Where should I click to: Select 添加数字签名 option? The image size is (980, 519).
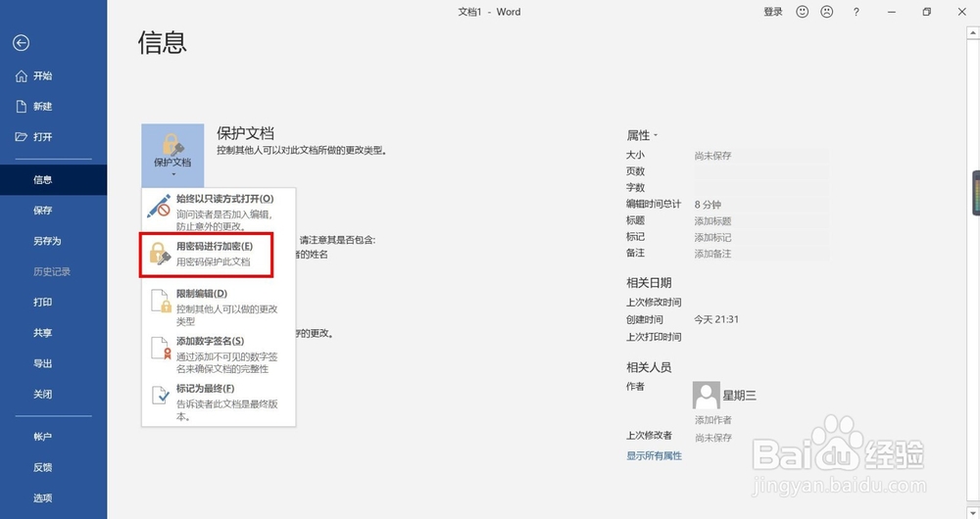[x=219, y=354]
